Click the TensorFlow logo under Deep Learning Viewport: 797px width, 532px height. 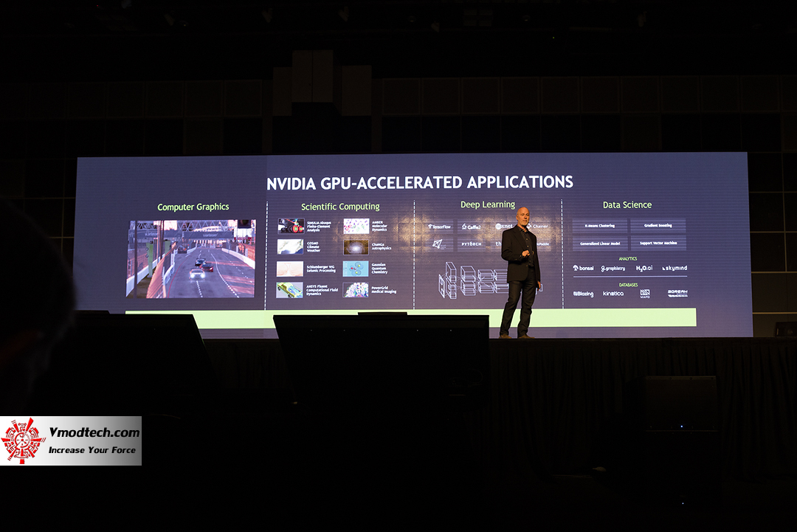(440, 227)
